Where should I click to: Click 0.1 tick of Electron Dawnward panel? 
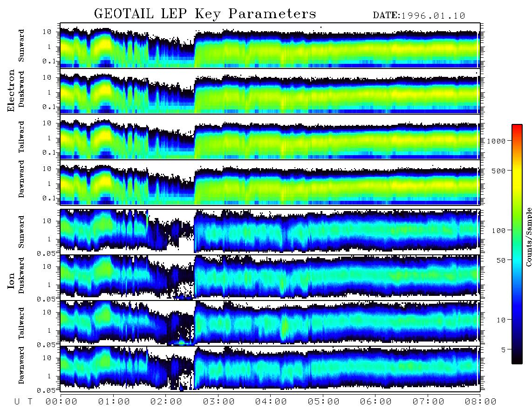(x=49, y=198)
